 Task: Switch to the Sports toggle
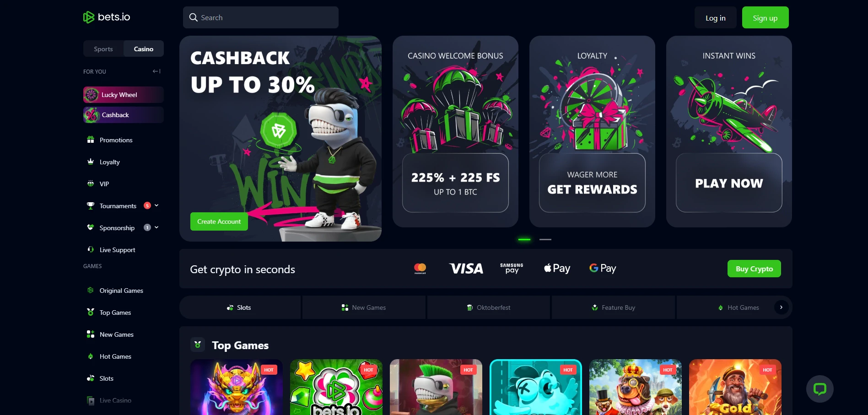[x=103, y=49]
